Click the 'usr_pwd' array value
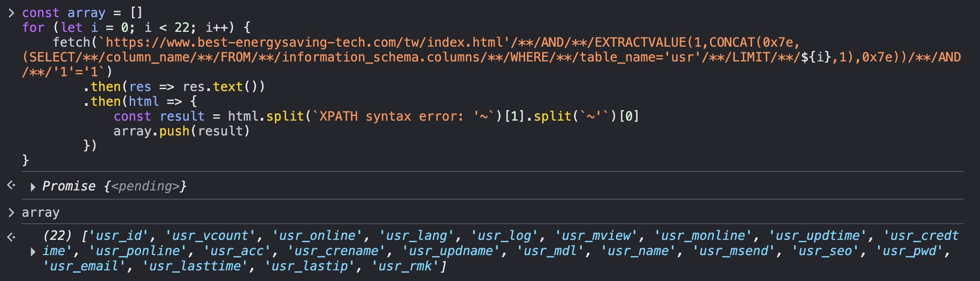980x281 pixels. pos(909,250)
